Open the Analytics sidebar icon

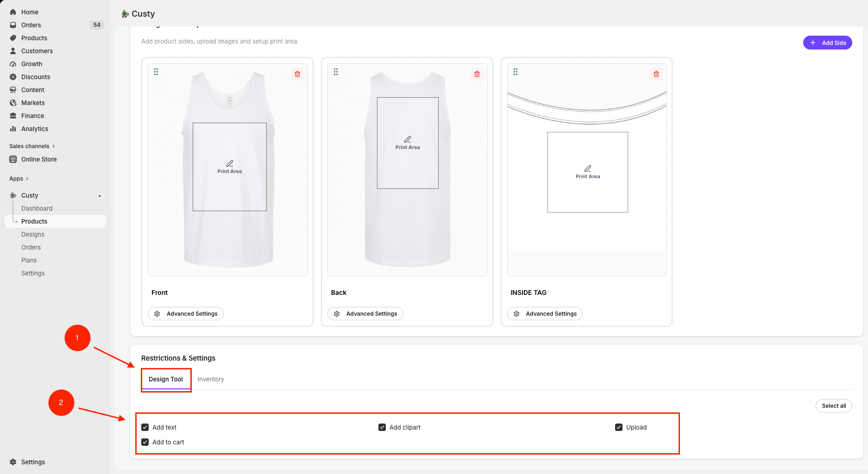[13, 129]
